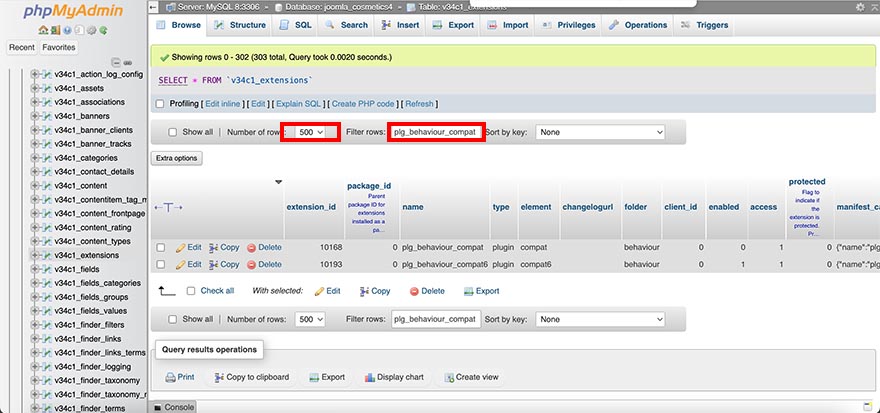Screen dimensions: 880x413
Task: Click the Extra options button
Action: pyautogui.click(x=177, y=158)
